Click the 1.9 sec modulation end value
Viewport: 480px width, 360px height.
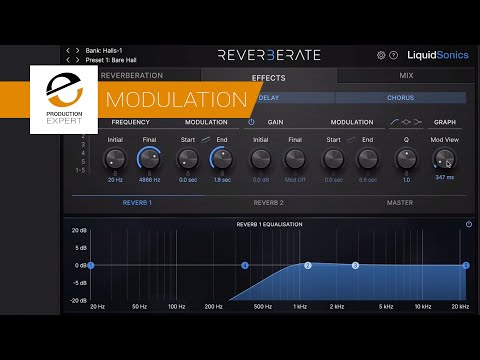coord(222,180)
